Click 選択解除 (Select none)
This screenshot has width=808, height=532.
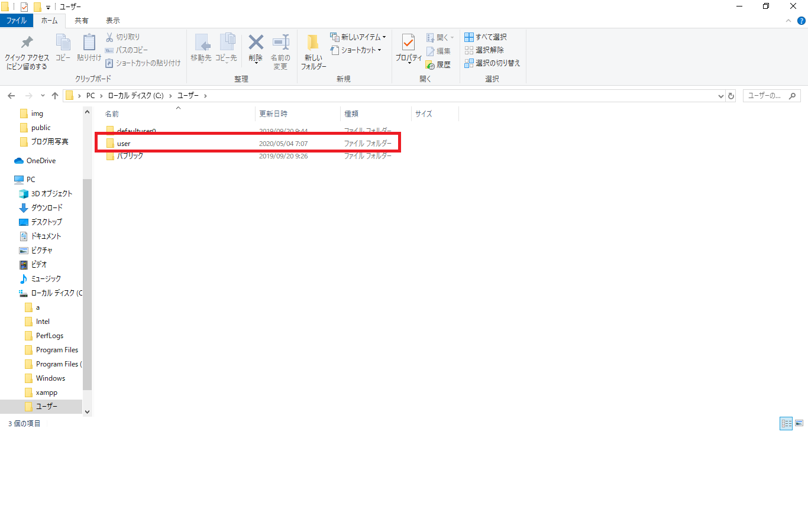[x=484, y=50]
